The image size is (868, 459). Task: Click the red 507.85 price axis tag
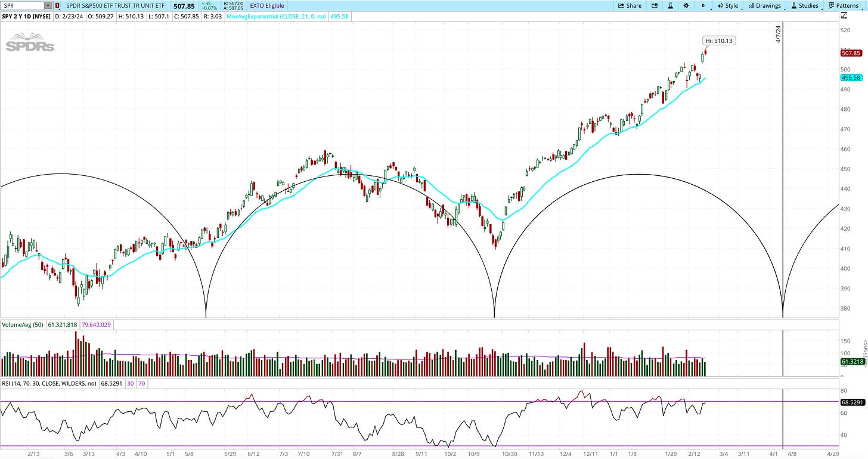click(x=851, y=53)
